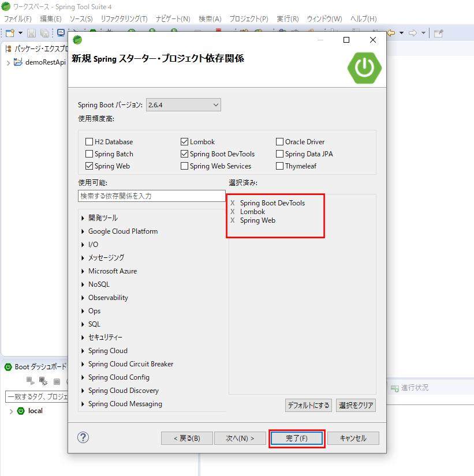The width and height of the screenshot is (474, 476).
Task: Open the Back history dropdown arrow
Action: click(x=401, y=33)
